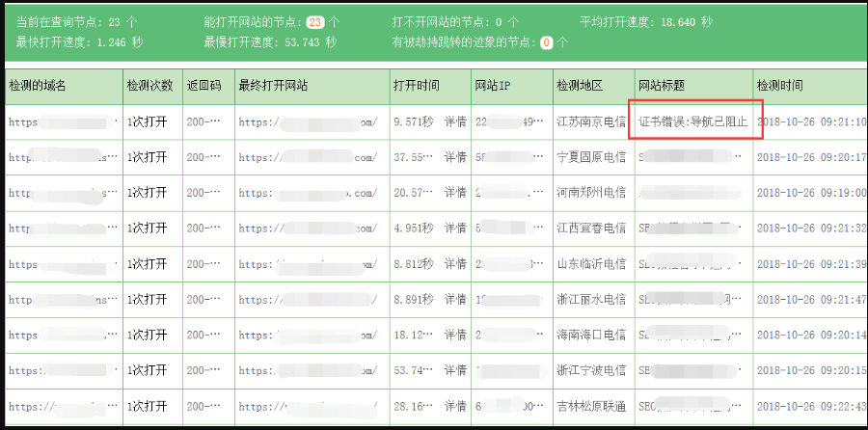Show 详情 for the 浙江丽水电信 row
The image size is (868, 430).
pos(454,300)
